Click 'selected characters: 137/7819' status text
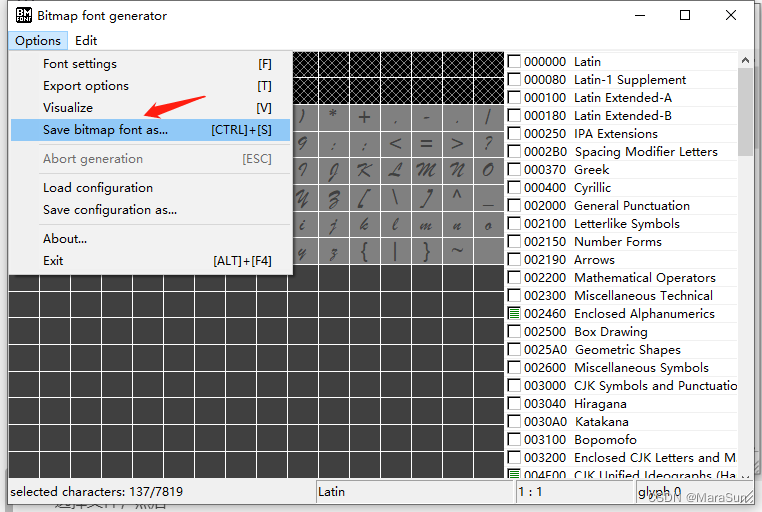The image size is (762, 512). 97,492
